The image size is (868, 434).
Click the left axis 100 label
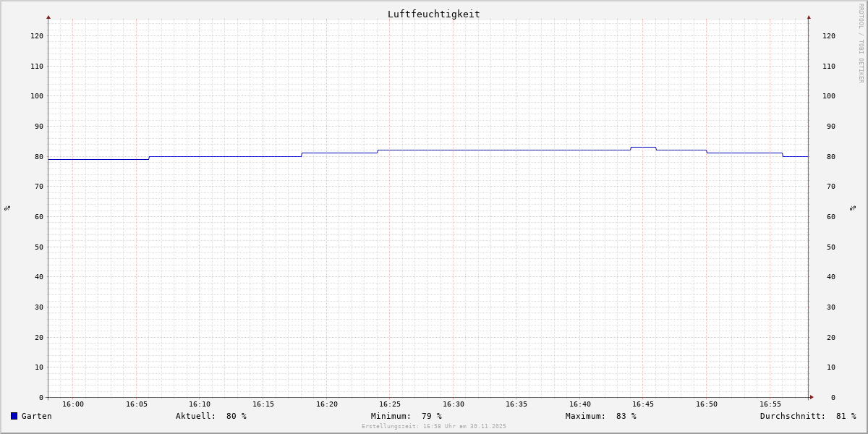37,95
